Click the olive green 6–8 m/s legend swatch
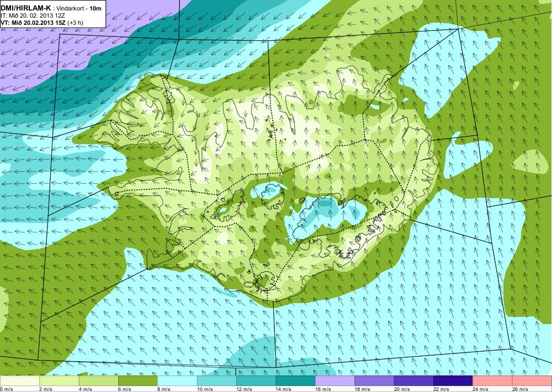Screen dimensions: 552x392 138,381
